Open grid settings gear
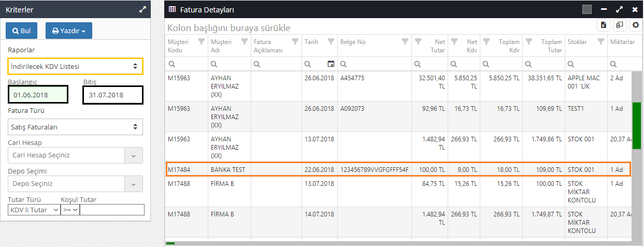Screen dimensions: 644x247 point(635,25)
